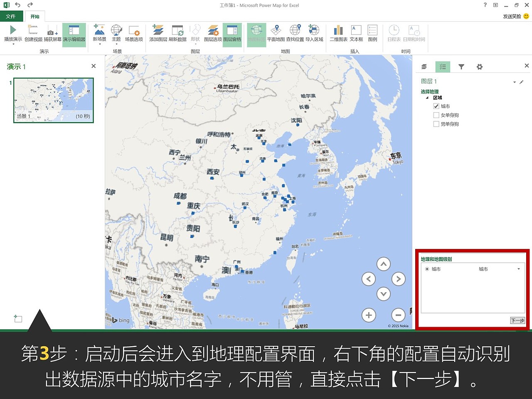This screenshot has width=532, height=399.
Task: Collapse the 区域 tree node
Action: (x=426, y=98)
